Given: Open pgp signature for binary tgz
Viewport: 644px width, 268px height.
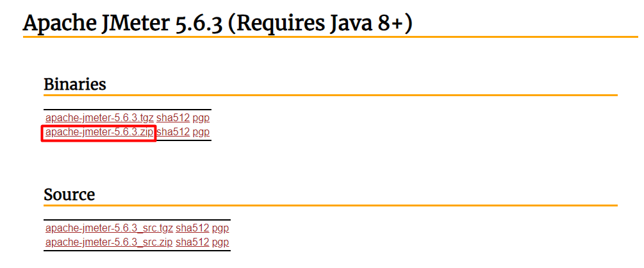Looking at the screenshot, I should coord(201,118).
